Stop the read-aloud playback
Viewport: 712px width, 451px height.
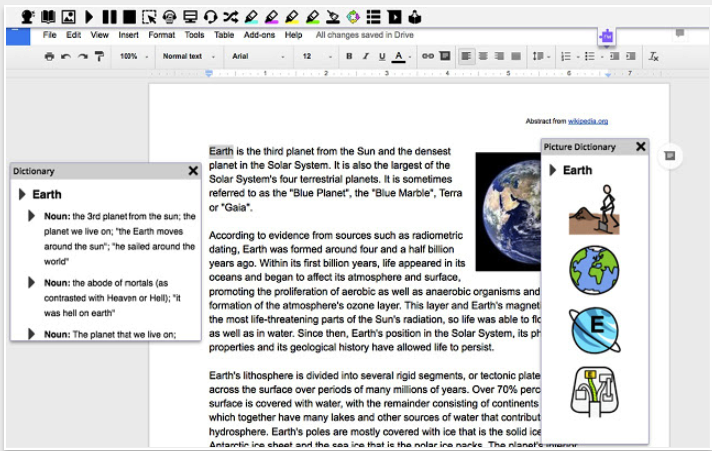tap(129, 16)
